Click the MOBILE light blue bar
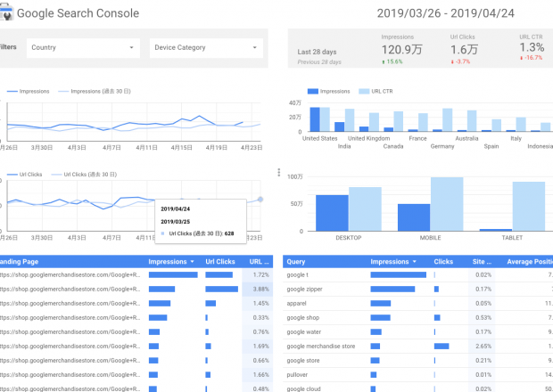The width and height of the screenshot is (553, 392). pyautogui.click(x=447, y=204)
